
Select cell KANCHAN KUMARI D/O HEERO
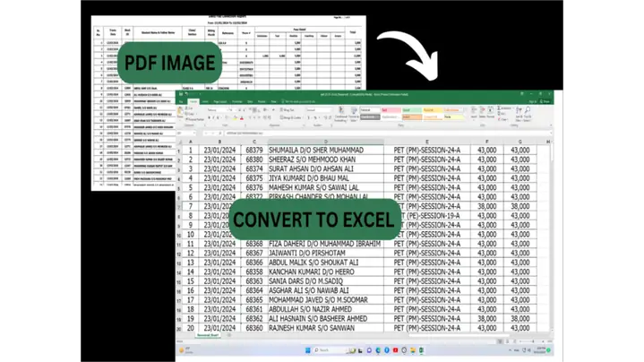[326, 271]
